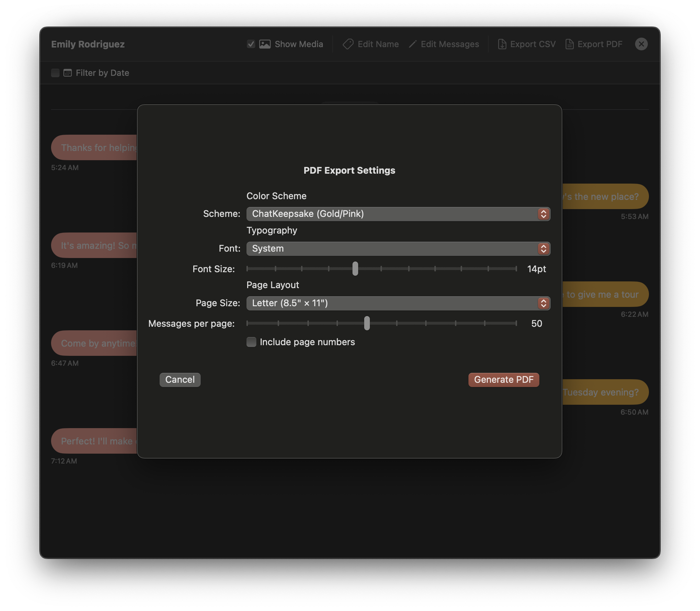Enable the Filter by Date checkbox
This screenshot has height=611, width=700.
[55, 73]
